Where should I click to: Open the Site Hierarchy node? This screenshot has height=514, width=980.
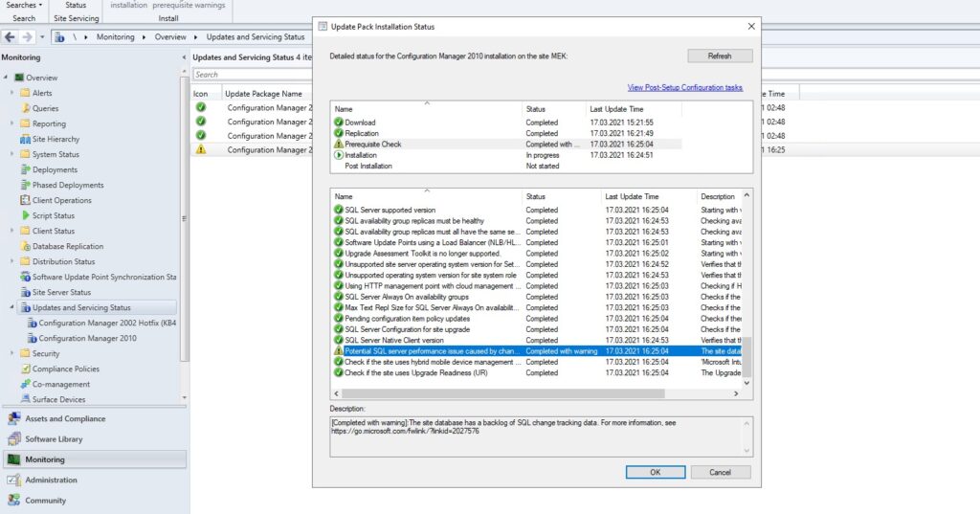(56, 139)
